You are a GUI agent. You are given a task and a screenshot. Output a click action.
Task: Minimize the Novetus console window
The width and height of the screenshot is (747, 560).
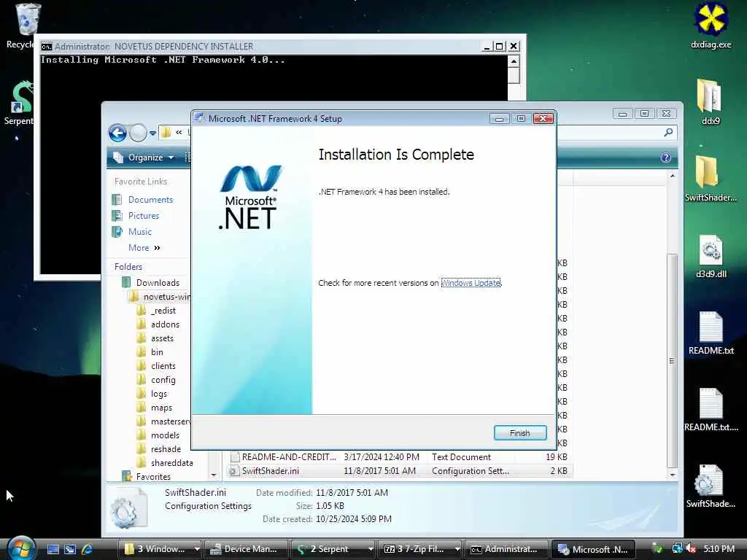tap(487, 46)
